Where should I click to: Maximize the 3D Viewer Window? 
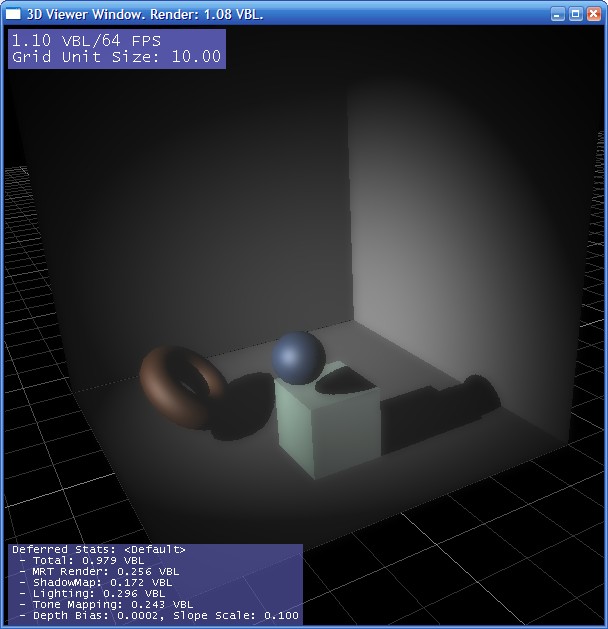click(576, 14)
